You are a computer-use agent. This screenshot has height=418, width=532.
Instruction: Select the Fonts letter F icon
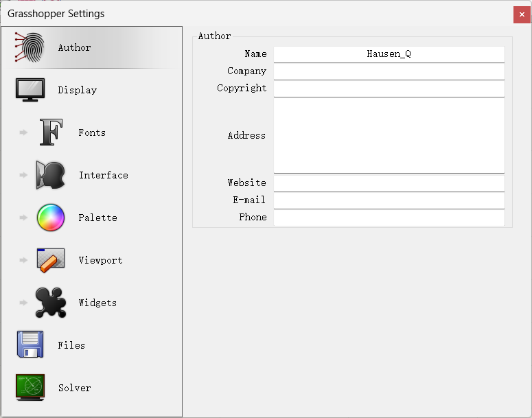[x=51, y=132]
